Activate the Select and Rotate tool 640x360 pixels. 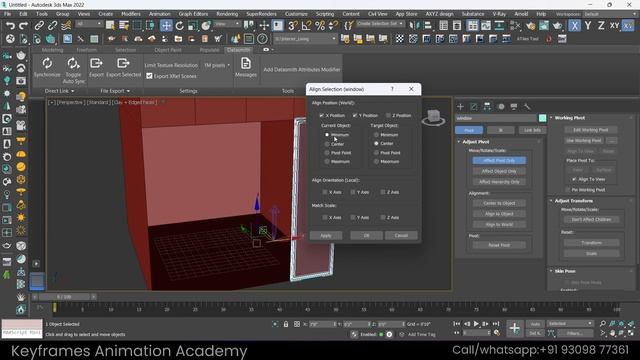point(180,26)
